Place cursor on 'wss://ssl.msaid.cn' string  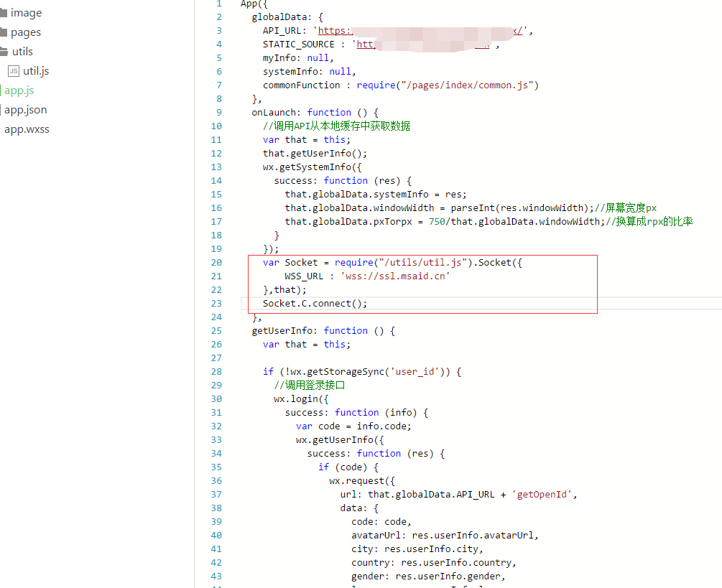[x=395, y=276]
